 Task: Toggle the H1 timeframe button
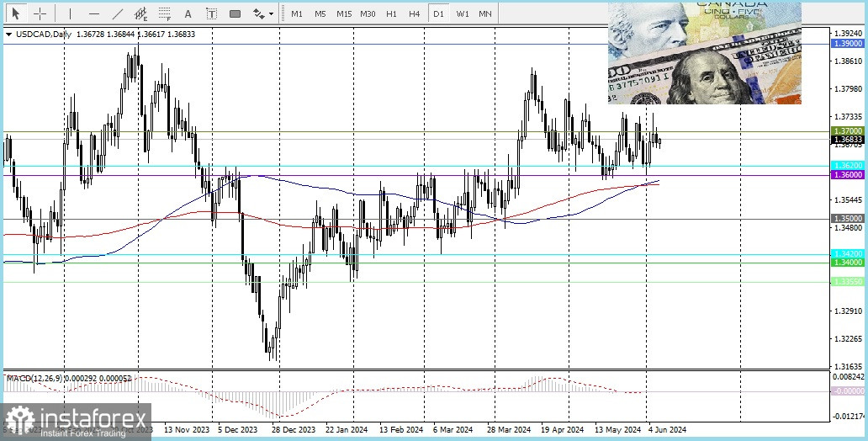pyautogui.click(x=391, y=13)
